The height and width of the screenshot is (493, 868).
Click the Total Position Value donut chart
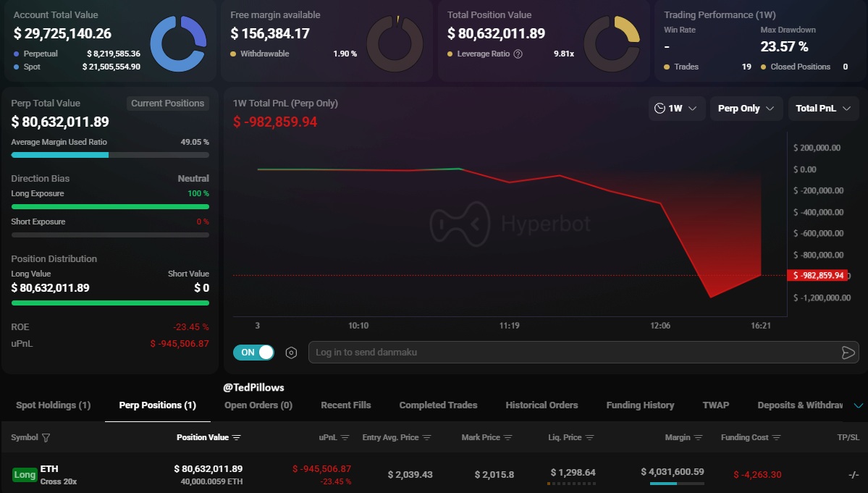pyautogui.click(x=612, y=43)
